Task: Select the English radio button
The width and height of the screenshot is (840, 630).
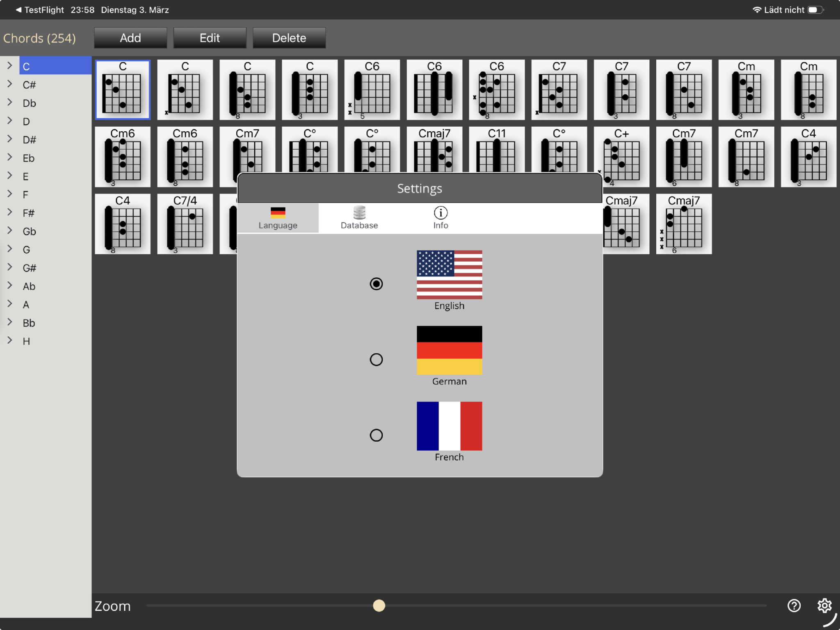Action: [376, 284]
